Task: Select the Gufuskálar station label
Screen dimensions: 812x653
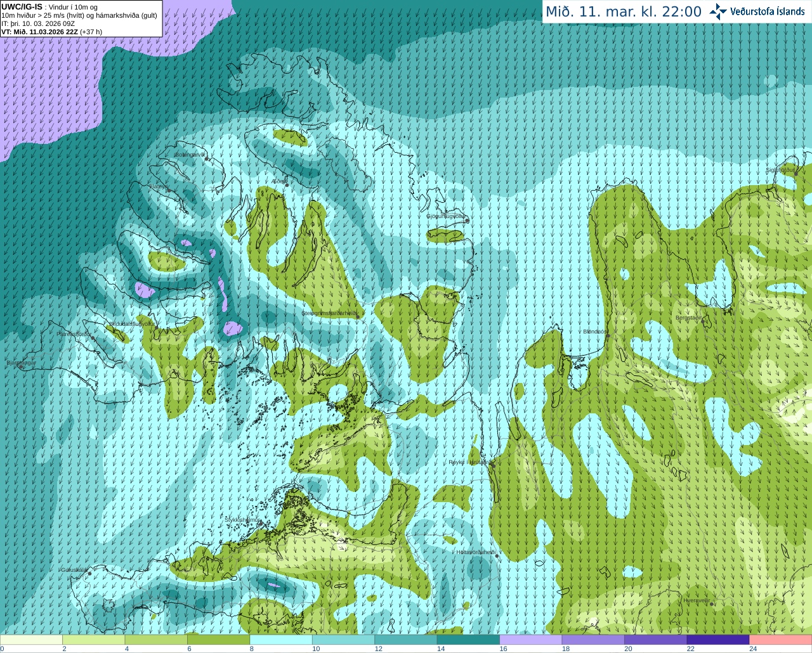Action: (x=74, y=570)
